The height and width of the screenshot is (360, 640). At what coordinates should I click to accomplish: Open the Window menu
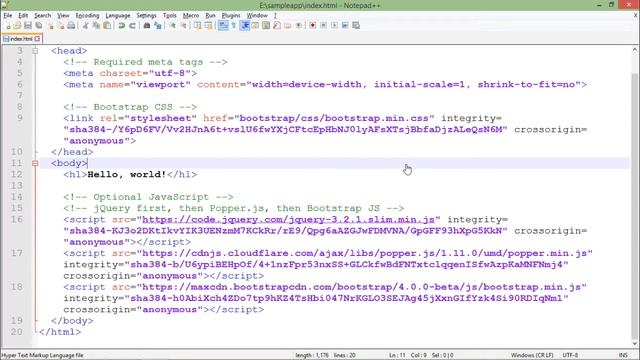click(257, 16)
